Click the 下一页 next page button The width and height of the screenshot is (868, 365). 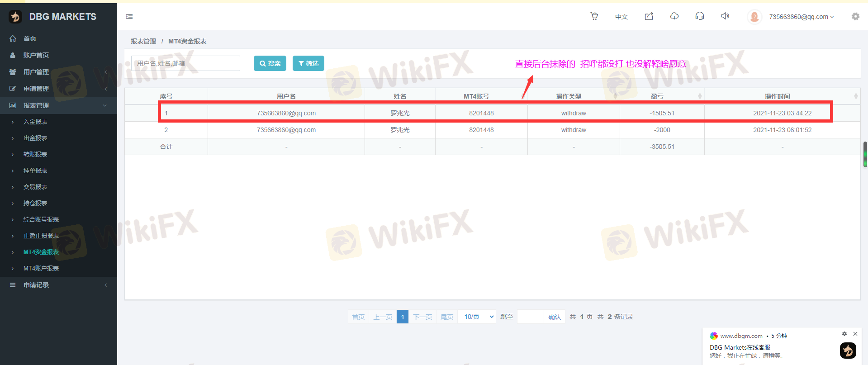(422, 317)
